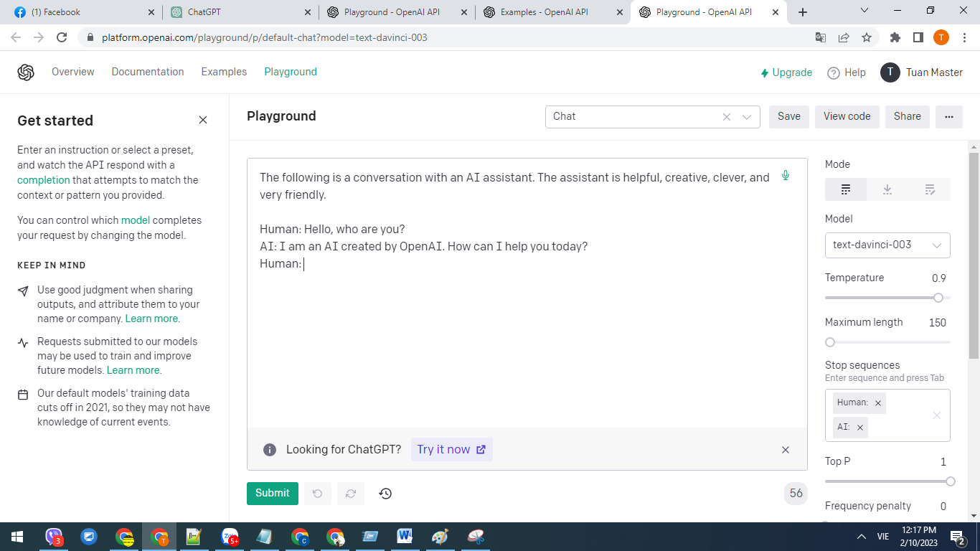Click the Try it now link
The image size is (980, 551).
point(452,450)
